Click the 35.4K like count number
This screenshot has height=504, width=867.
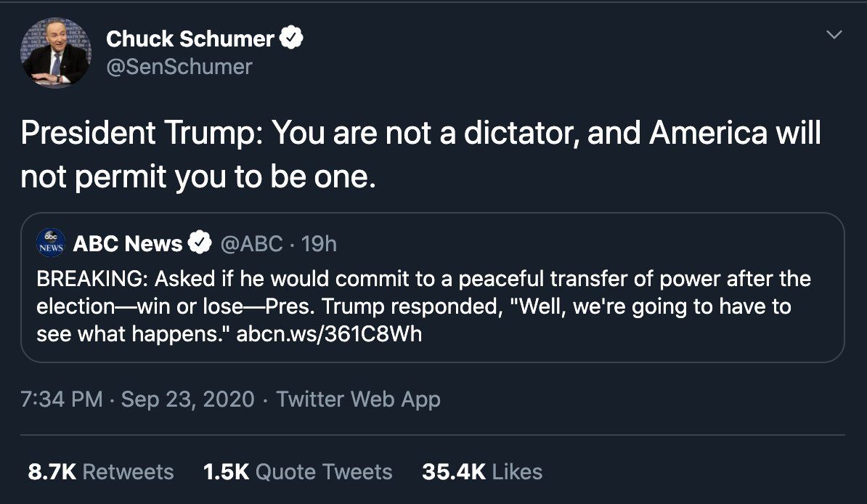coord(454,472)
